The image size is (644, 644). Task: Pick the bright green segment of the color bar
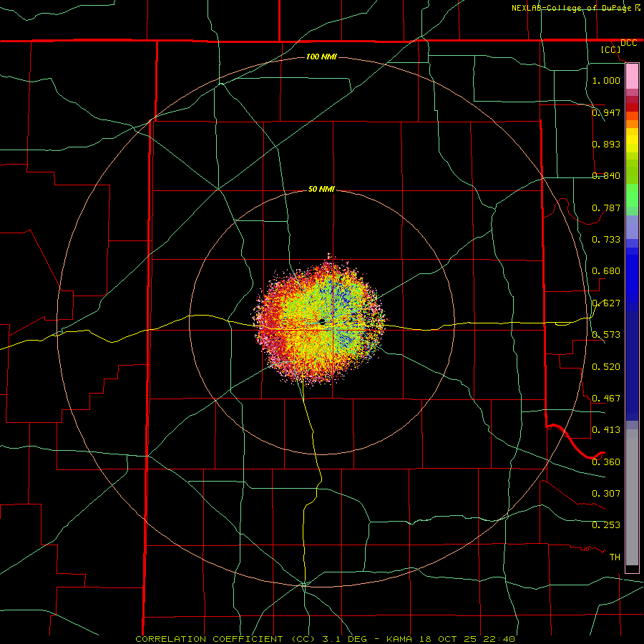(x=632, y=195)
